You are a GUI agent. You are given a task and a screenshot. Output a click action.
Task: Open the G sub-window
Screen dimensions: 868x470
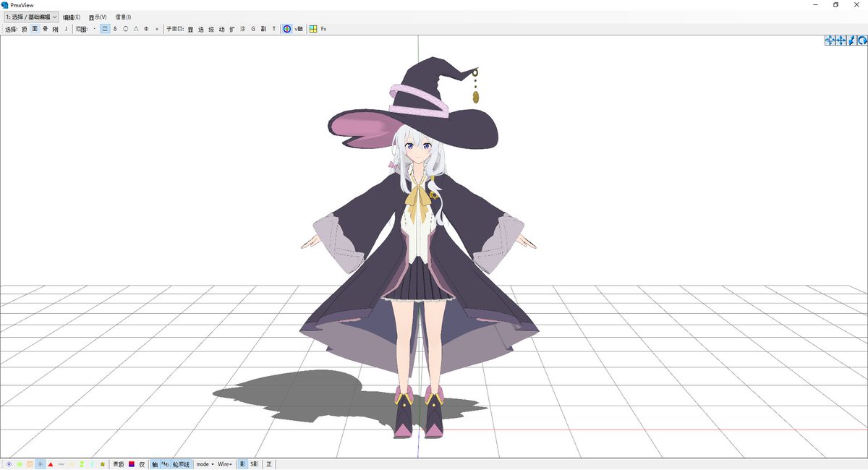pyautogui.click(x=253, y=29)
